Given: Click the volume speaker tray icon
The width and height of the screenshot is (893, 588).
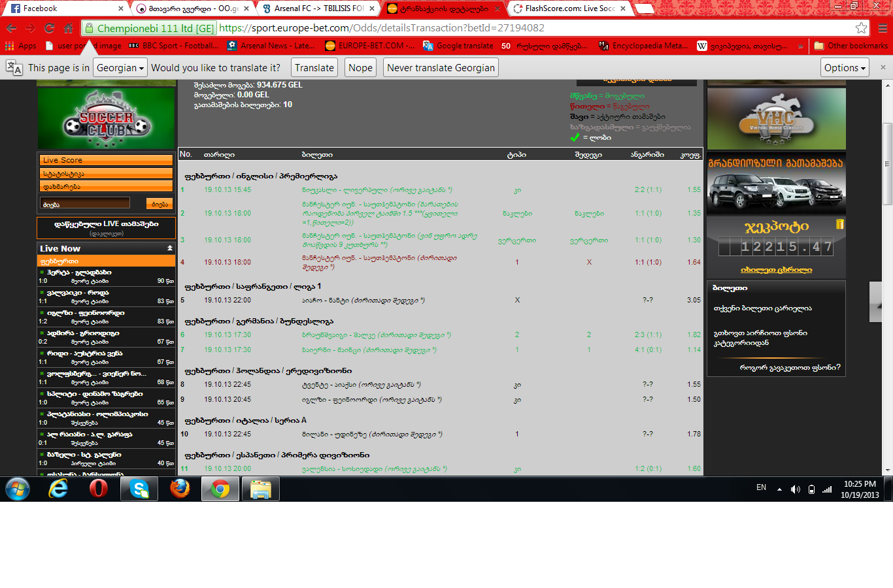Looking at the screenshot, I should tap(796, 489).
